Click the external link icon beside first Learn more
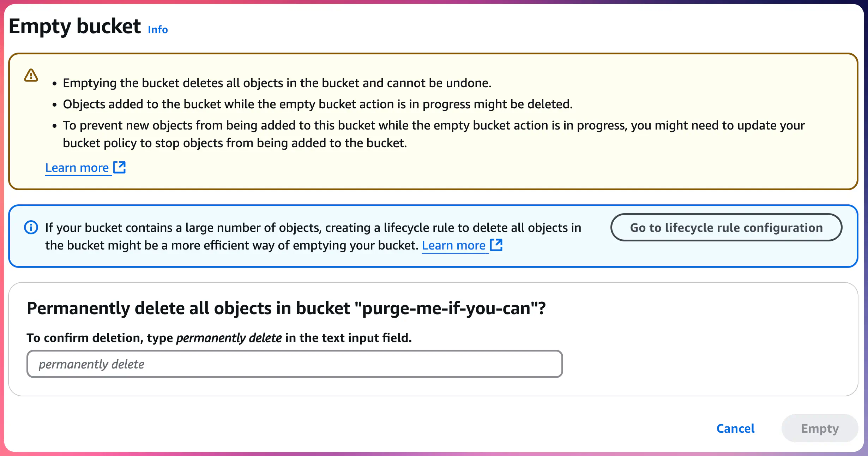 point(120,167)
